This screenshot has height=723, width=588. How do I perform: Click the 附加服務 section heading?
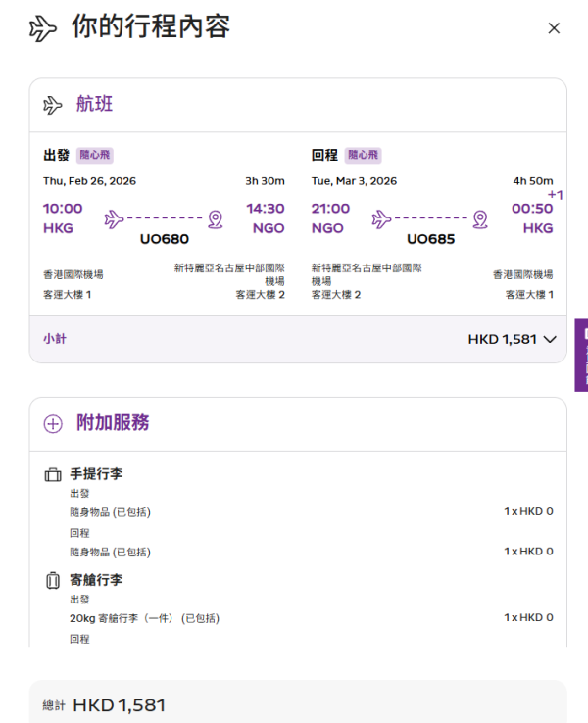[x=113, y=422]
